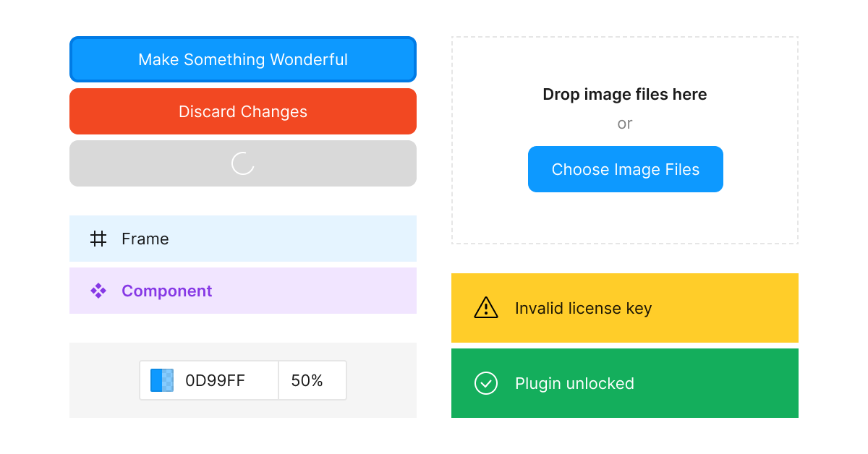Viewport: 868px width, 454px height.
Task: Click the Frame hash icon
Action: pos(98,239)
